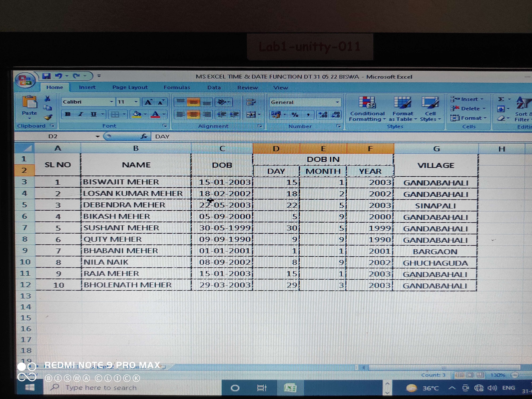Expand the General number format dropdown
This screenshot has height=399, width=532.
(337, 102)
